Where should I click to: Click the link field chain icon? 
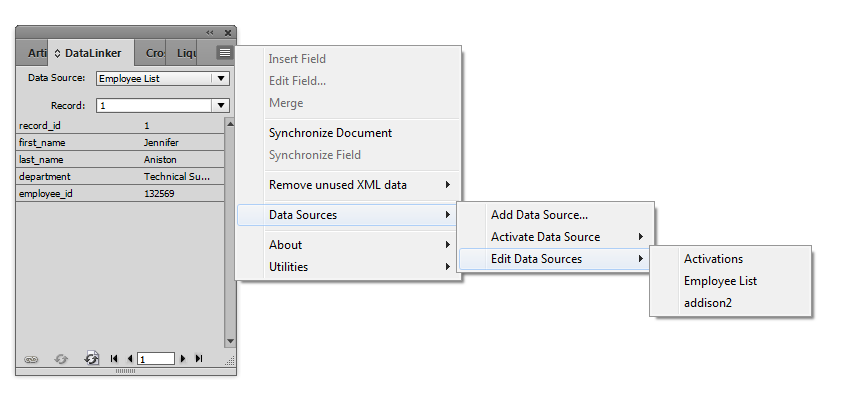[x=31, y=359]
